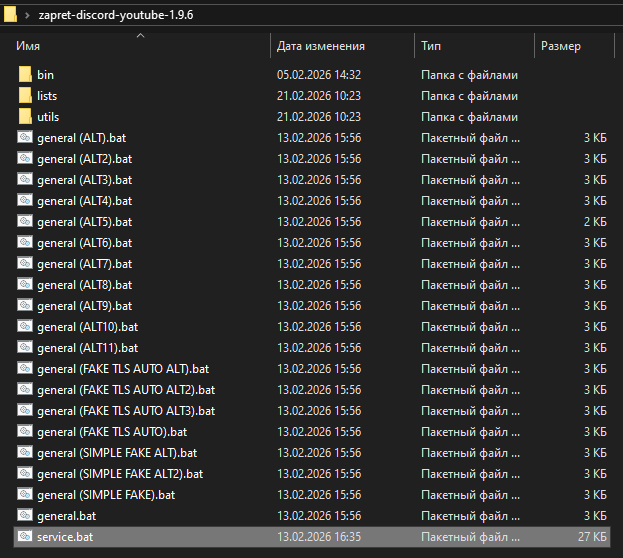Click icon of general (ALT).bat

(x=25, y=138)
